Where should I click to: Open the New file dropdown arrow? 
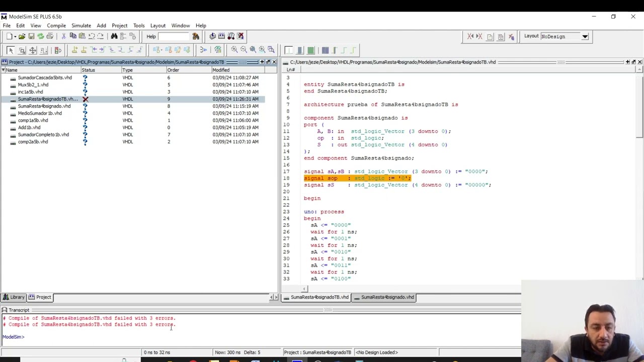tap(15, 36)
